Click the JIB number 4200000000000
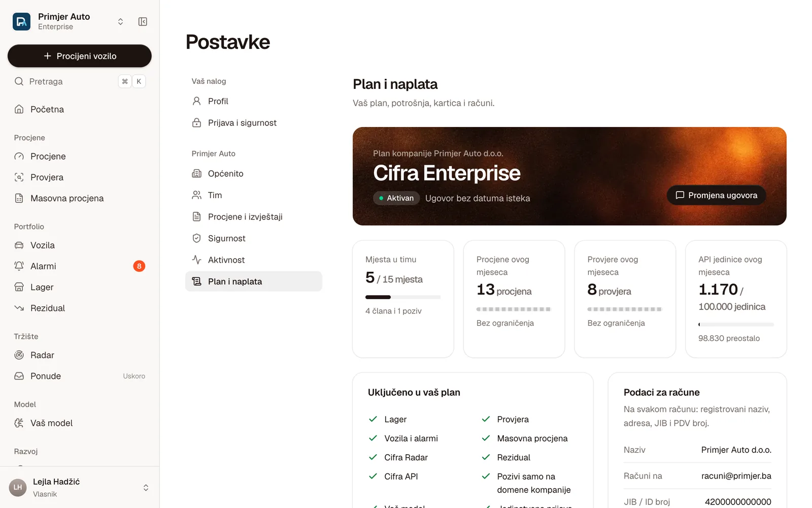This screenshot has height=508, width=812. (738, 502)
